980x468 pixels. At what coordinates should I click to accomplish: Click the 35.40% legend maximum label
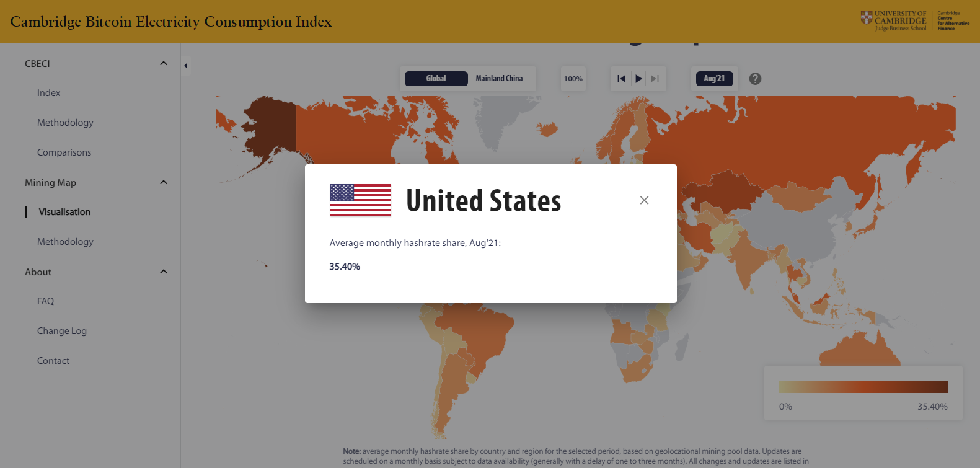pos(932,407)
